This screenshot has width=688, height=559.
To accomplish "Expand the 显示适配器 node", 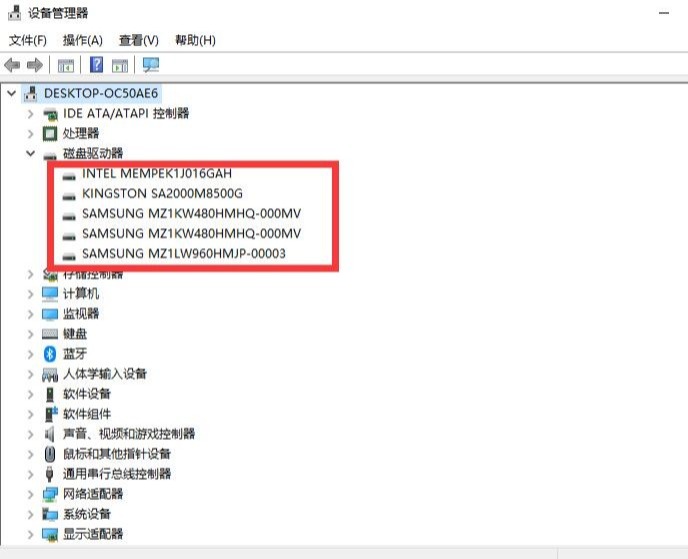I will pyautogui.click(x=30, y=534).
